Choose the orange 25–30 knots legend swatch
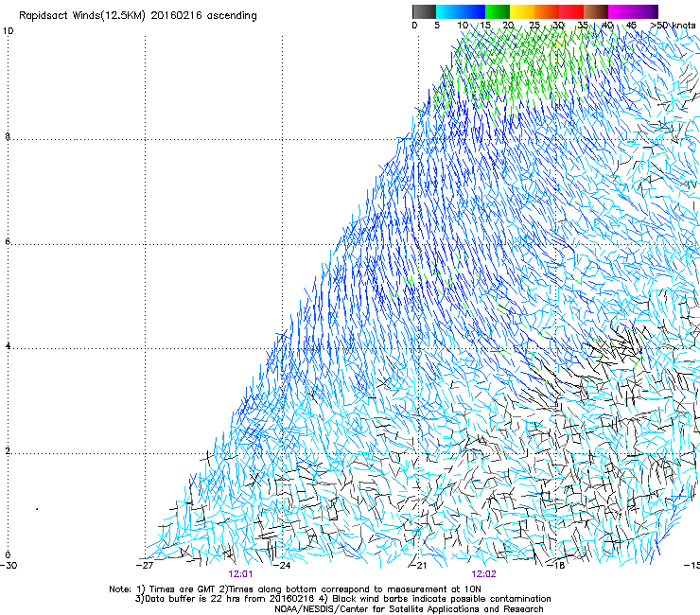The height and width of the screenshot is (615, 700). [x=547, y=11]
